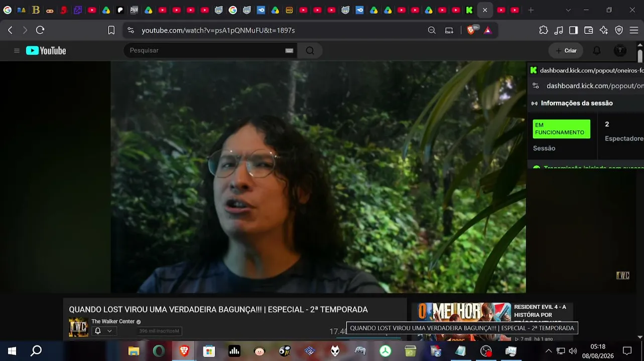Open the Brave Wallet icon

click(x=589, y=30)
